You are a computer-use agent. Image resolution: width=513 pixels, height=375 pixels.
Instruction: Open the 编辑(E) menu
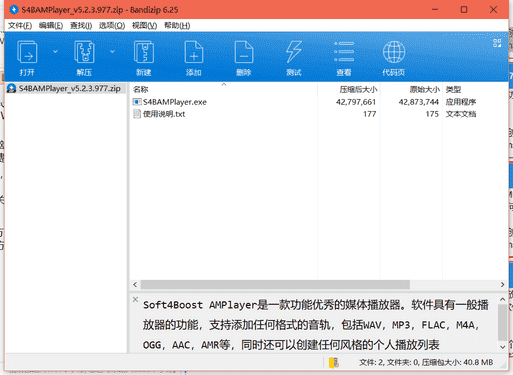51,26
